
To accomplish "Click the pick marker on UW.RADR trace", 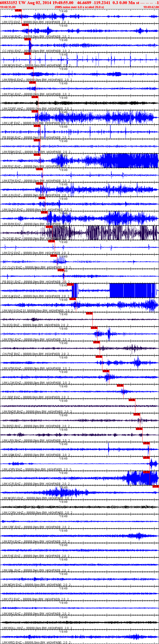I will [x=132, y=400].
